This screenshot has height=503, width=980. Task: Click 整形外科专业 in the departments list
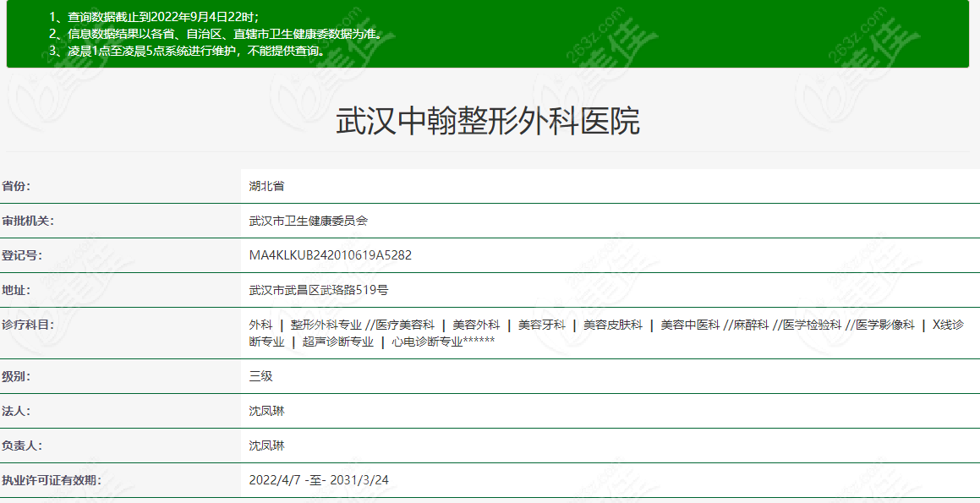(x=326, y=325)
